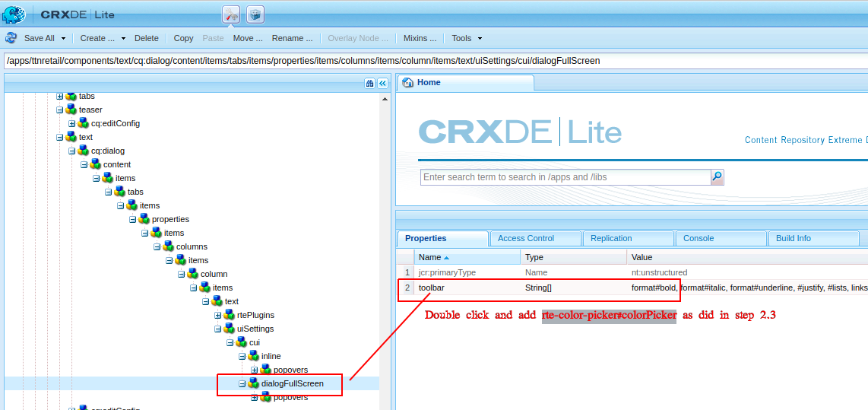Click Save All button
868x410 pixels.
(x=40, y=38)
